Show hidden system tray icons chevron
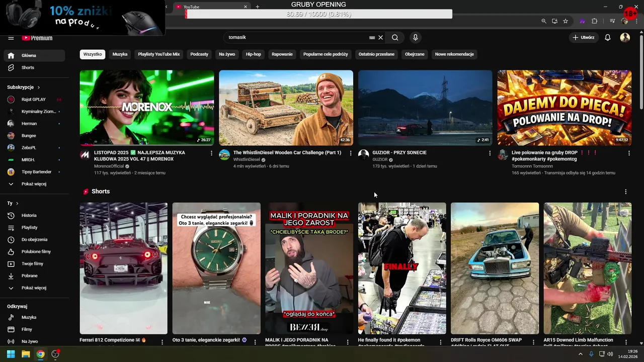This screenshot has height=362, width=644. pyautogui.click(x=581, y=354)
